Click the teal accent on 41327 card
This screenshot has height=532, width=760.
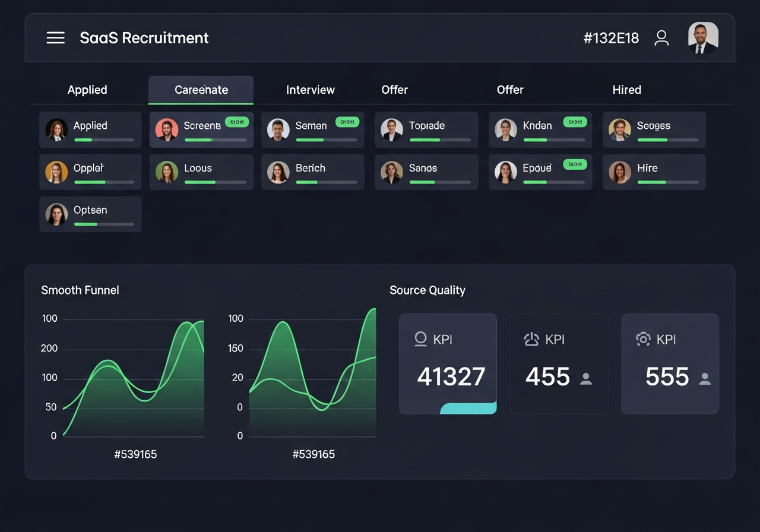[x=468, y=408]
